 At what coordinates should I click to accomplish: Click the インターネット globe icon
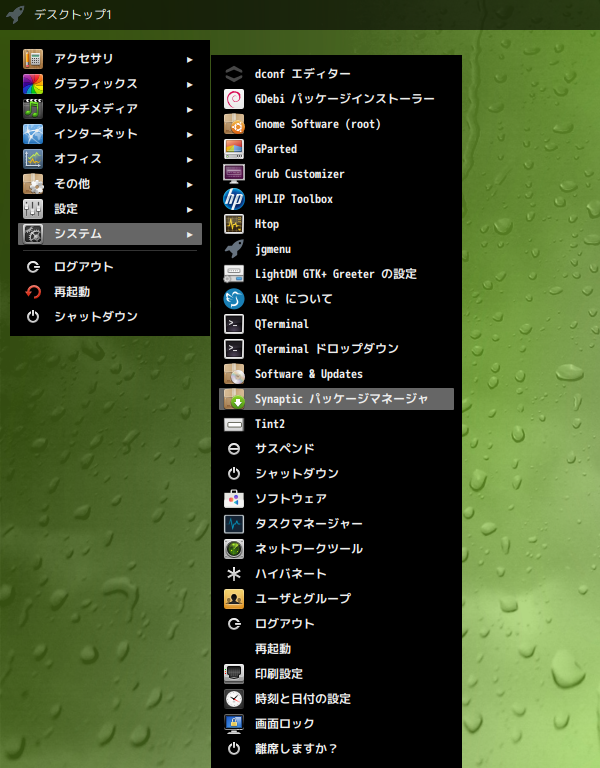tap(33, 134)
